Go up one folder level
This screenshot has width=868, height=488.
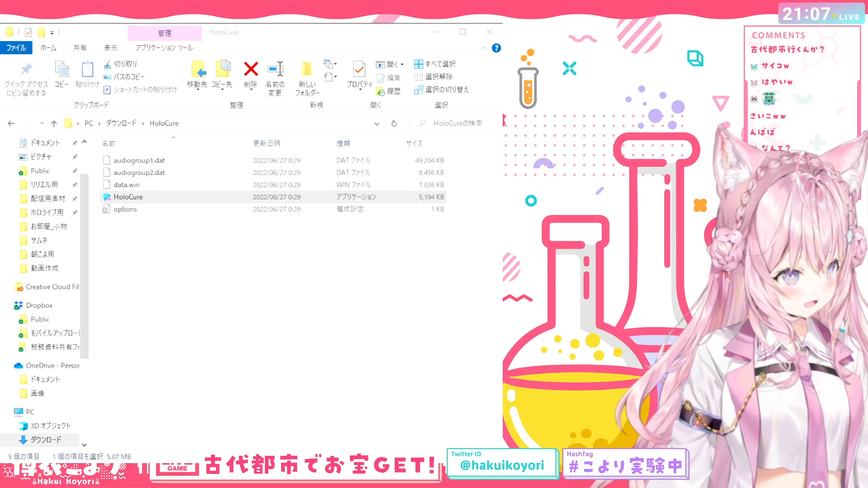[54, 123]
